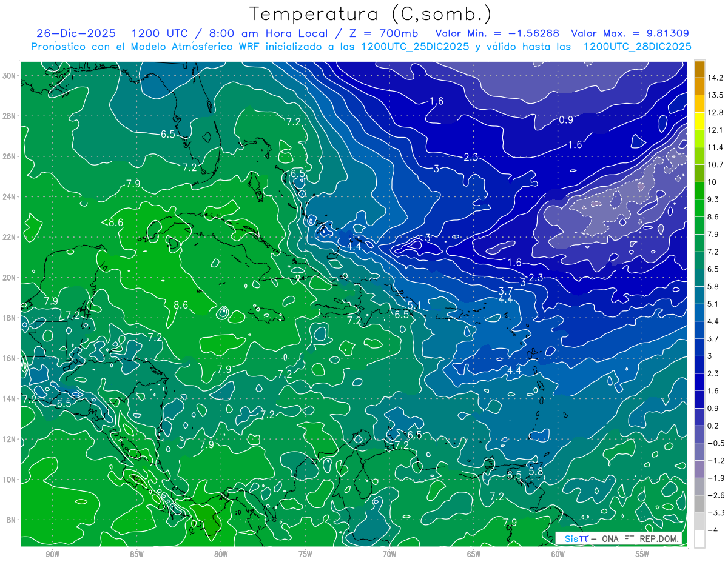Click the "Temperatura (C,somb.)" chart title
Image resolution: width=728 pixels, height=562 pixels.
pos(371,14)
